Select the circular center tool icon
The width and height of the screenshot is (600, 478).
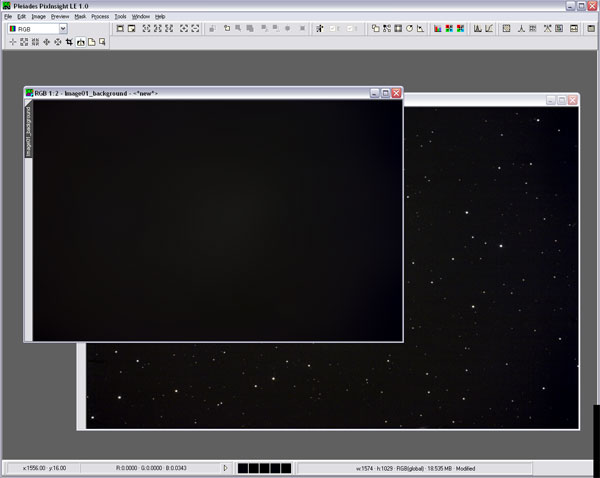click(x=57, y=42)
